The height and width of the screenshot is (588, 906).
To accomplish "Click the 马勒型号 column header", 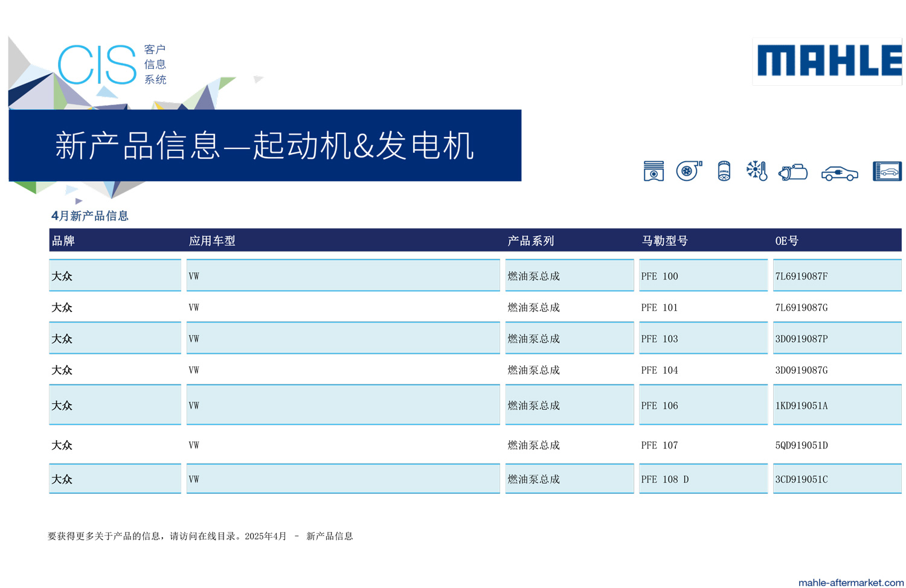I will (664, 241).
